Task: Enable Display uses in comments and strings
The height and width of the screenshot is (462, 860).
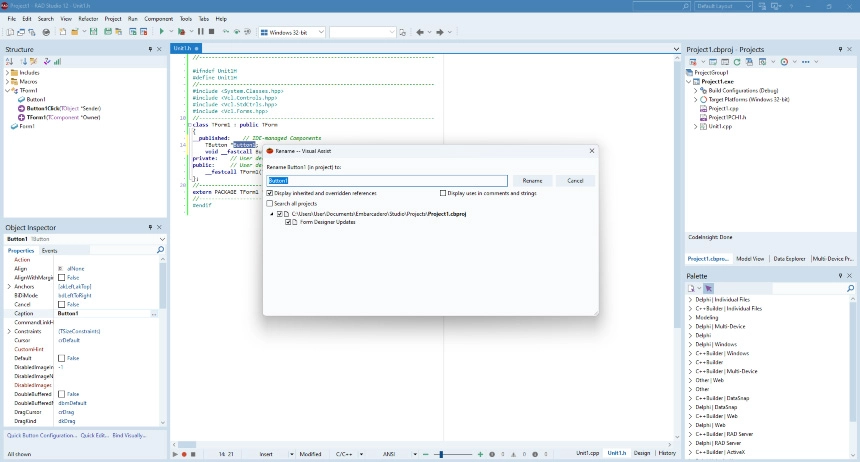Action: (443, 193)
